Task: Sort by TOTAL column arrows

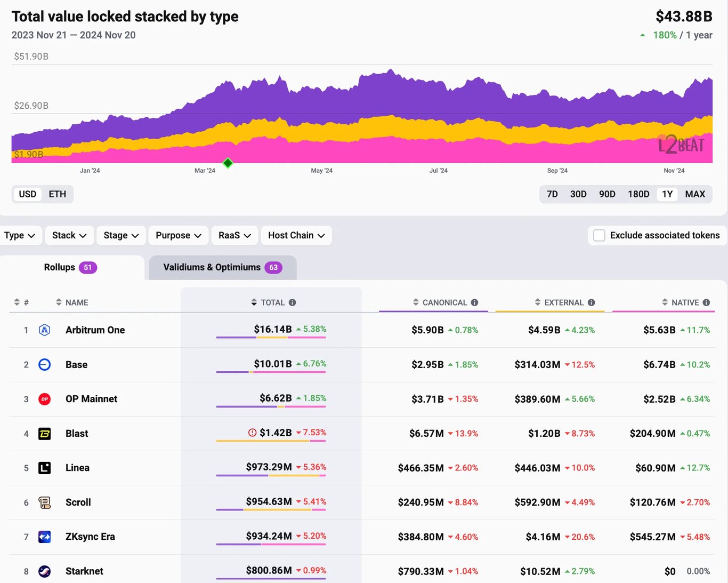Action: [x=254, y=302]
